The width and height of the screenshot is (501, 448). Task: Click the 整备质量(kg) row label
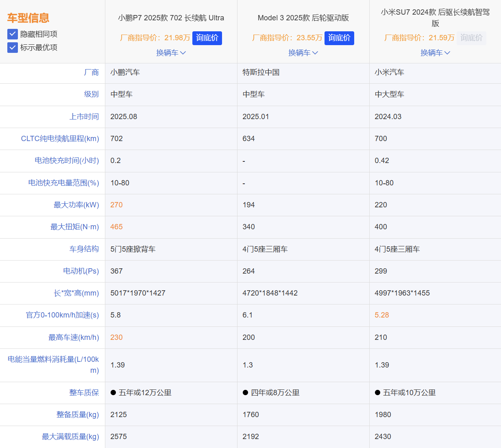pyautogui.click(x=78, y=415)
